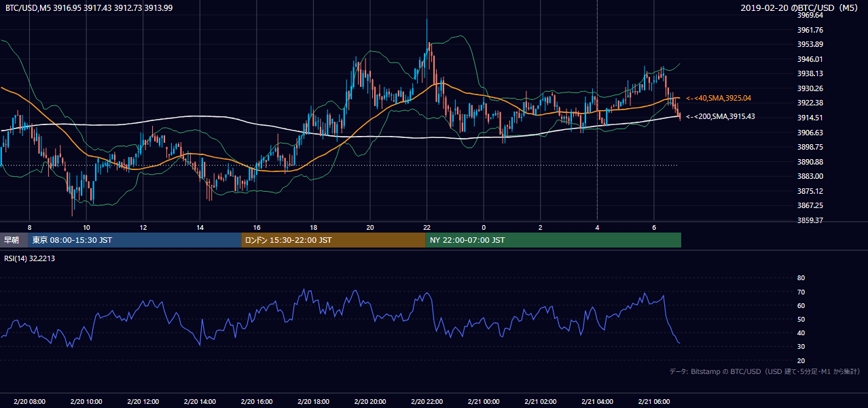
Task: Click the 2/20 20:00 time label
Action: pos(370,402)
